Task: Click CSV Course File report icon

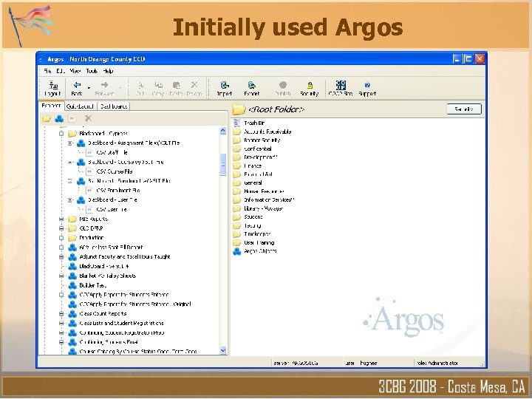Action: click(x=89, y=171)
